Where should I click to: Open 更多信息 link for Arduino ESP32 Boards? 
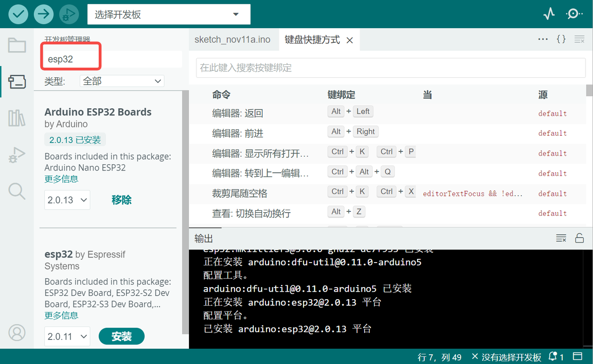pyautogui.click(x=61, y=179)
